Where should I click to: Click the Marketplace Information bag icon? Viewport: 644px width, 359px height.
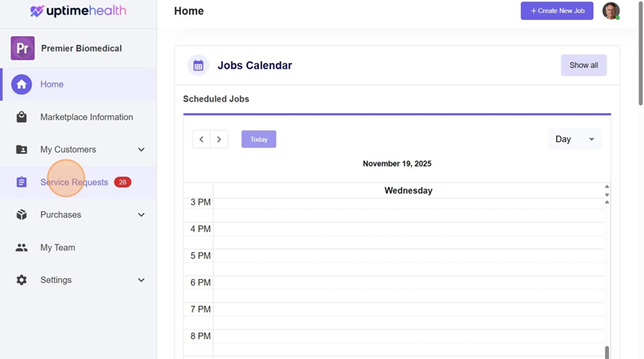click(21, 117)
